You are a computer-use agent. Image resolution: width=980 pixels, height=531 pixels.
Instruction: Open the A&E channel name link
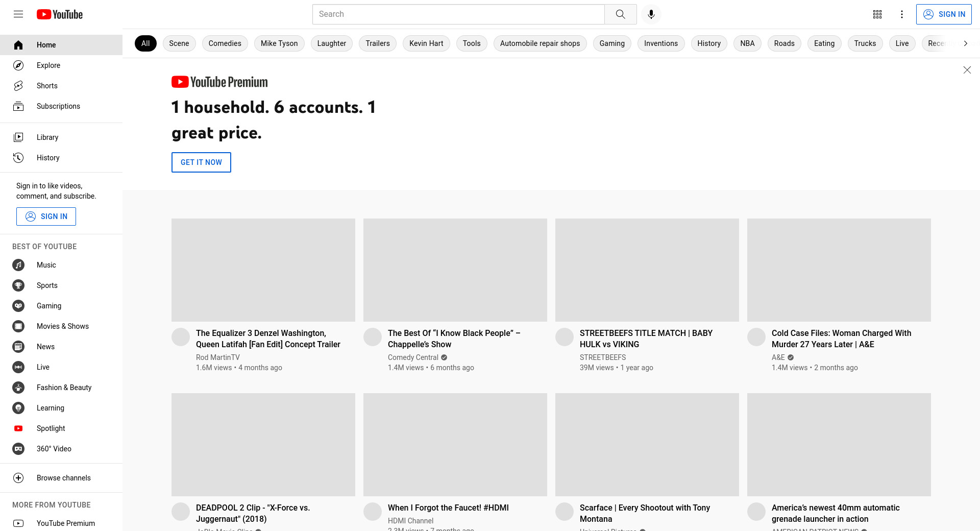coord(778,357)
